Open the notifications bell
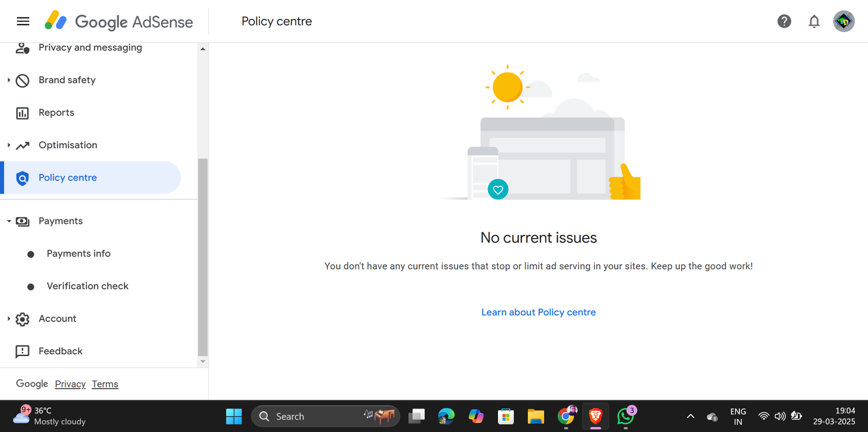 click(814, 21)
